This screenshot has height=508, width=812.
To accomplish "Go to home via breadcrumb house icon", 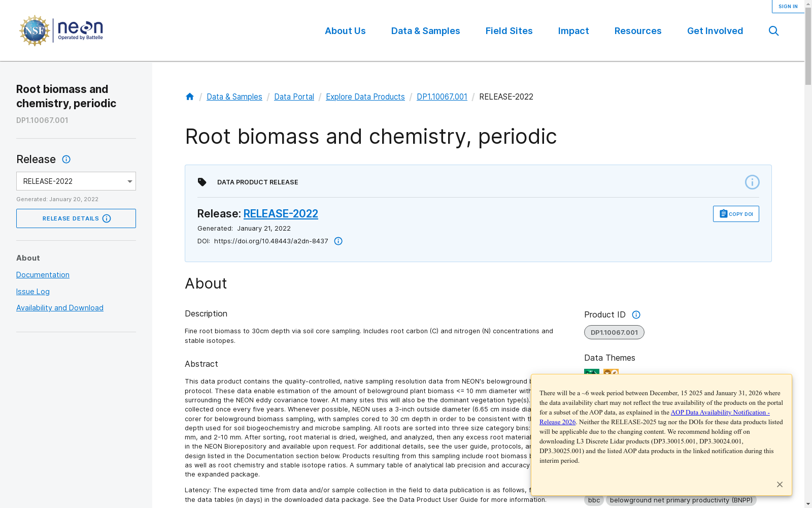I will pyautogui.click(x=190, y=97).
